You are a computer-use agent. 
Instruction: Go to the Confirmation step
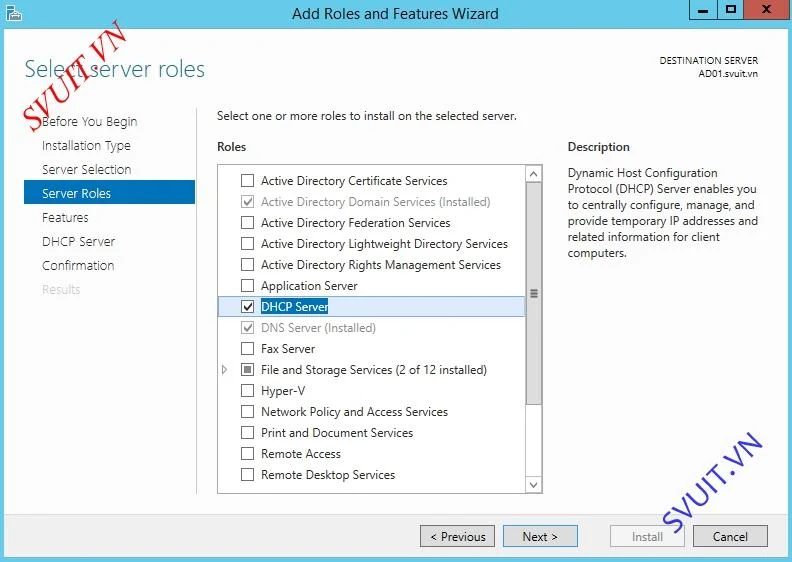pyautogui.click(x=78, y=265)
